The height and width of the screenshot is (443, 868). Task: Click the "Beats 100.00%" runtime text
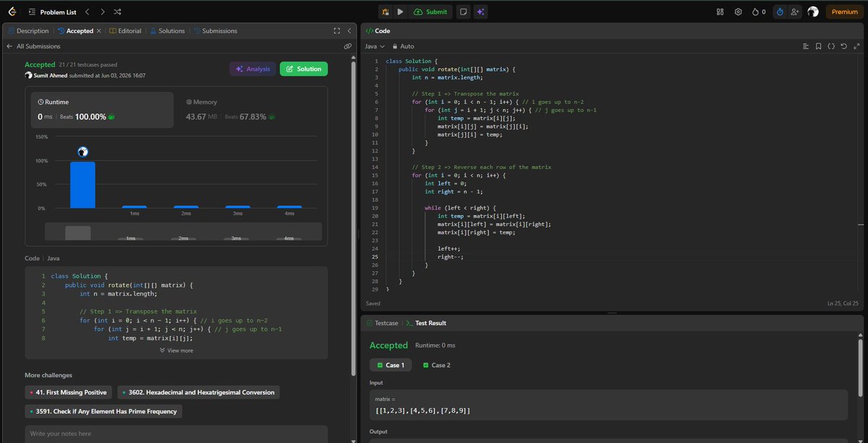coord(82,117)
